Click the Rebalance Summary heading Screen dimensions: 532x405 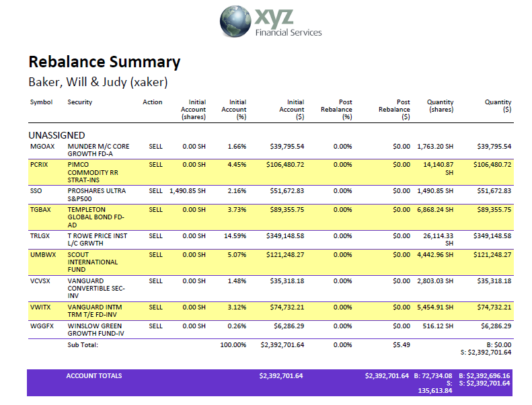104,63
